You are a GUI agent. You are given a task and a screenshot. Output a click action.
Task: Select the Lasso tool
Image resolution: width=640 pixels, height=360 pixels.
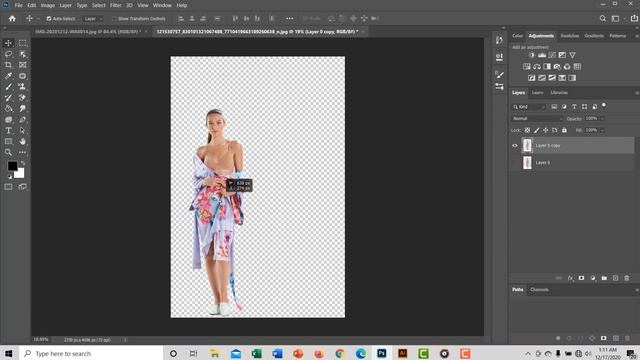pyautogui.click(x=8, y=54)
